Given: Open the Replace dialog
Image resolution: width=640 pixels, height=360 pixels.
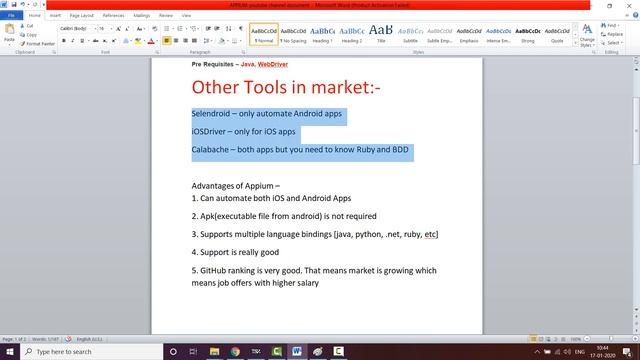Looking at the screenshot, I should click(x=612, y=34).
